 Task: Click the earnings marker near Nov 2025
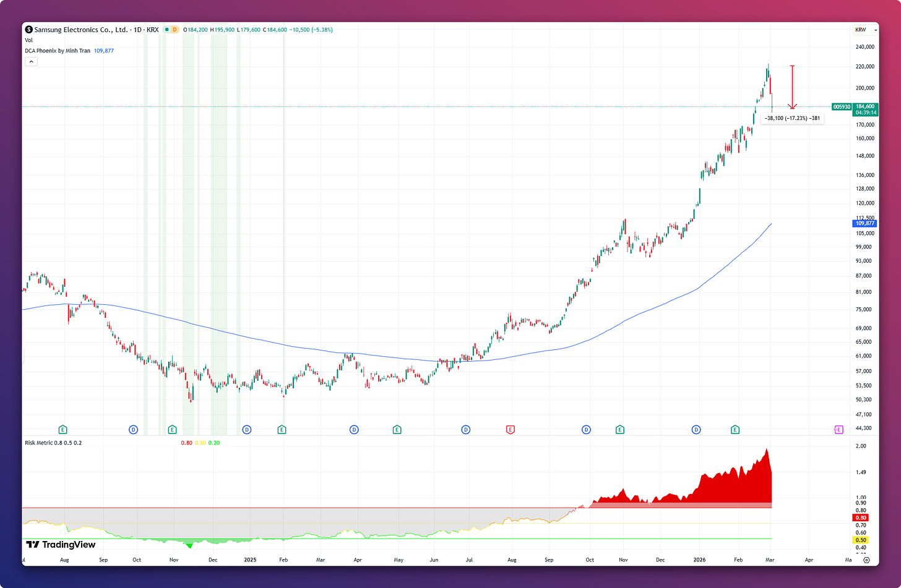click(620, 429)
